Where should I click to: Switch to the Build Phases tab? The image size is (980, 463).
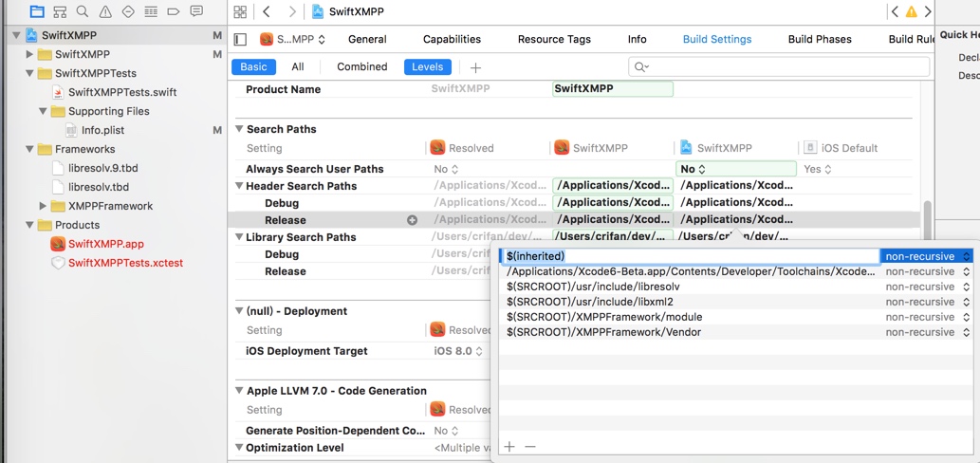tap(819, 39)
